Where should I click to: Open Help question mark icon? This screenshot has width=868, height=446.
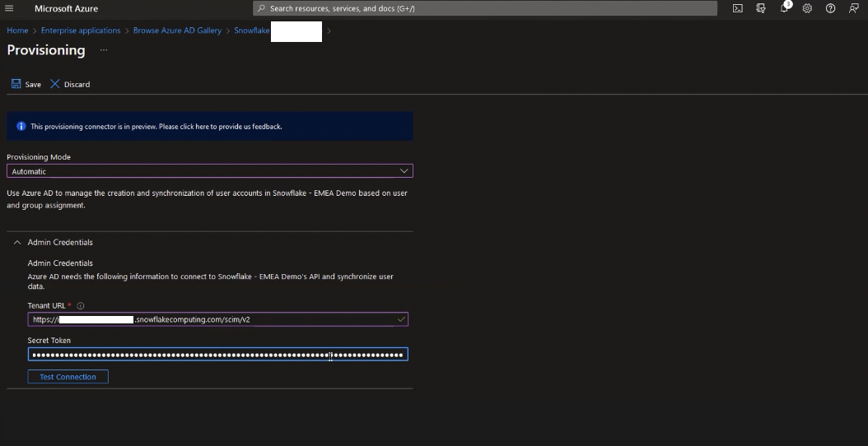pyautogui.click(x=830, y=8)
